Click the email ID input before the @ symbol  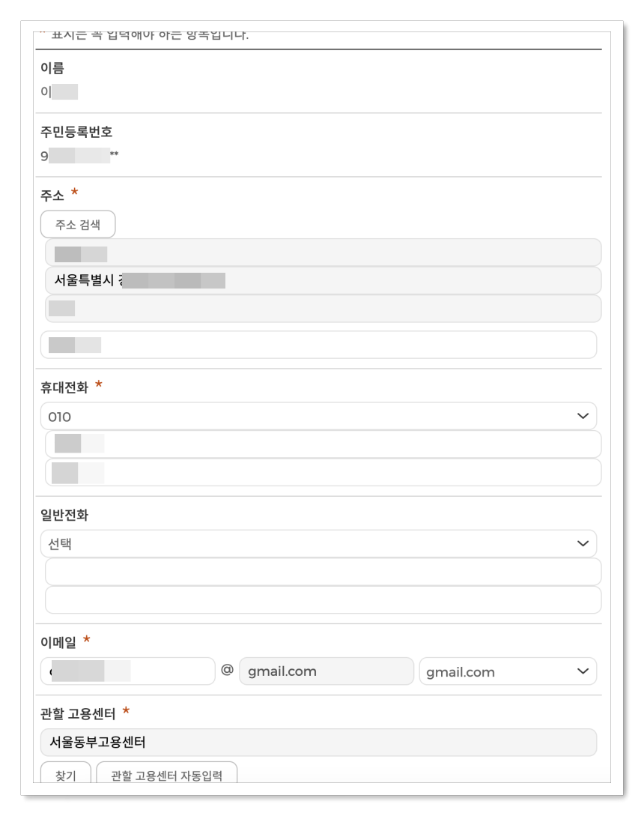(127, 671)
